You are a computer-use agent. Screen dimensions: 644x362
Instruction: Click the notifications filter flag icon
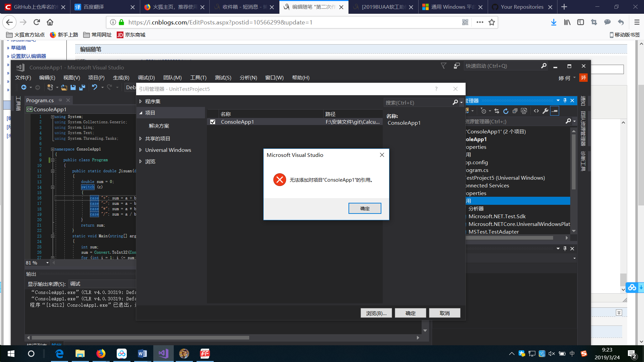coord(443,66)
